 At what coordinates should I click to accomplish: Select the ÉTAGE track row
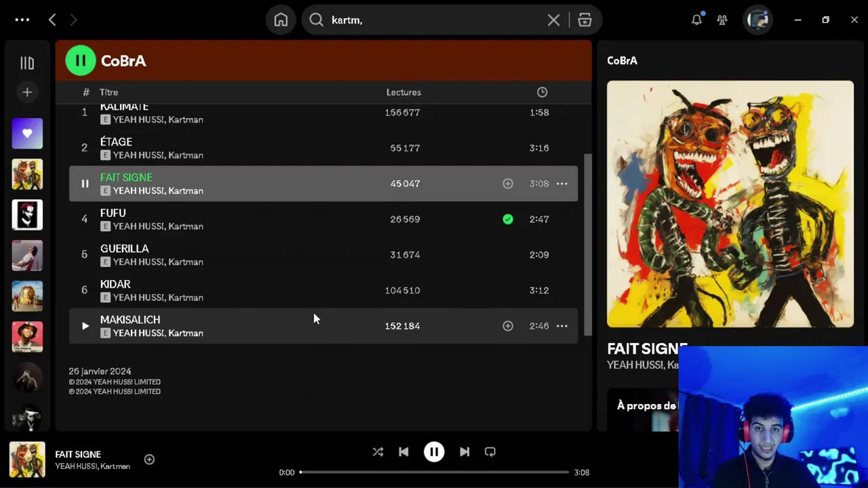323,148
